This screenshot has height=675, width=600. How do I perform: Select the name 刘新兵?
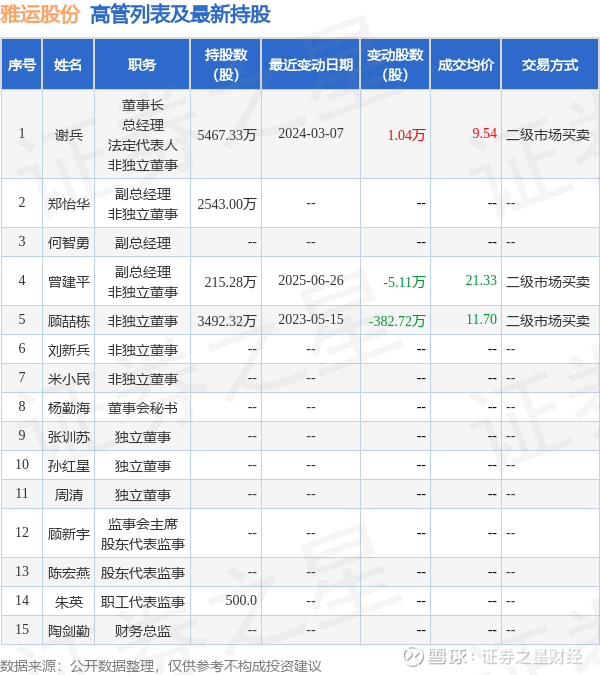click(x=68, y=350)
